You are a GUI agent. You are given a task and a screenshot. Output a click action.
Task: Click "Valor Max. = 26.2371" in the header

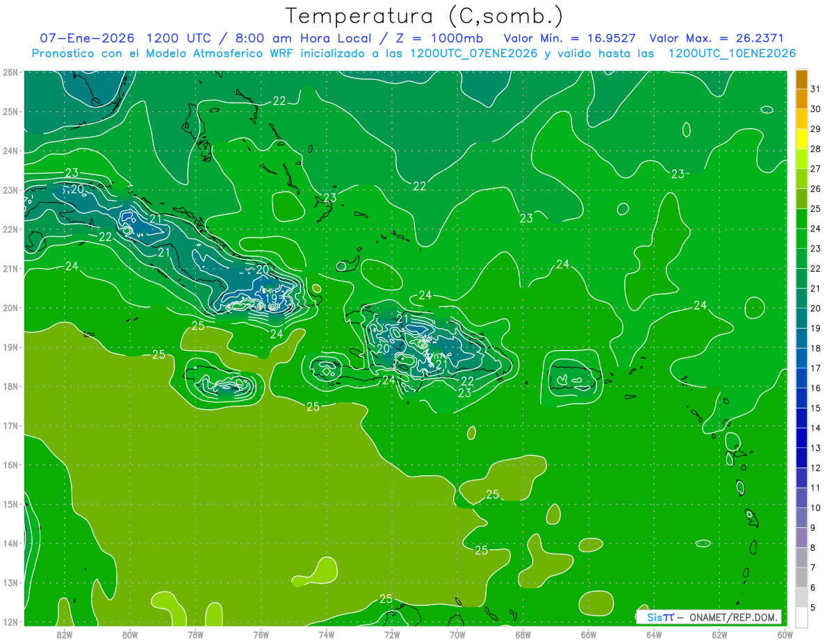pos(717,38)
